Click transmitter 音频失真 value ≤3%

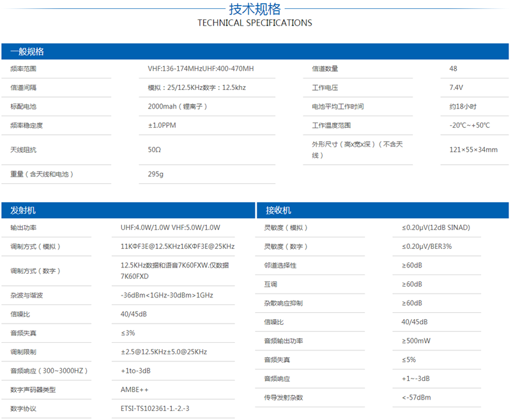128,333
